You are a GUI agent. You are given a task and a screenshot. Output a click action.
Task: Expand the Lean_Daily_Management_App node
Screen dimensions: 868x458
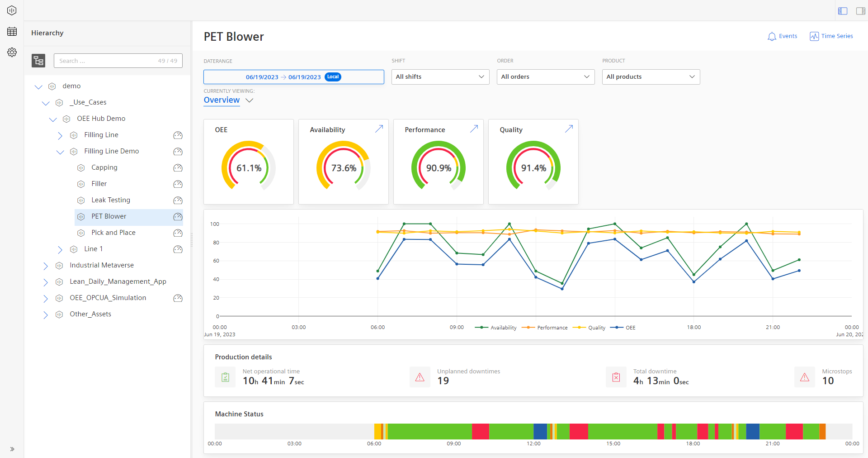point(46,282)
